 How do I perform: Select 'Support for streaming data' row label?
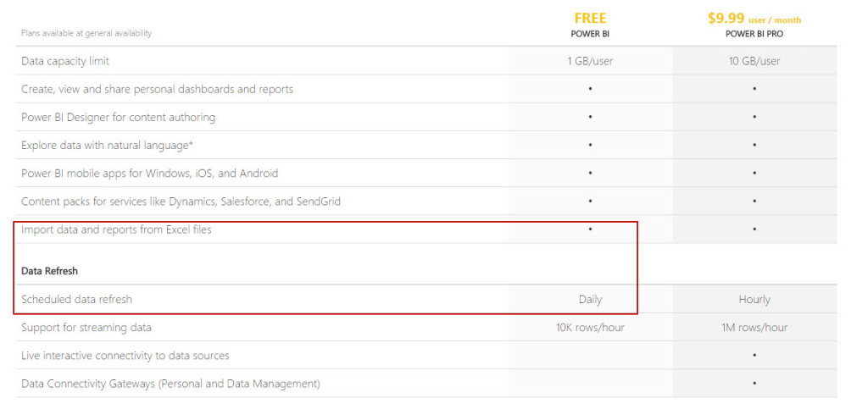(x=86, y=327)
